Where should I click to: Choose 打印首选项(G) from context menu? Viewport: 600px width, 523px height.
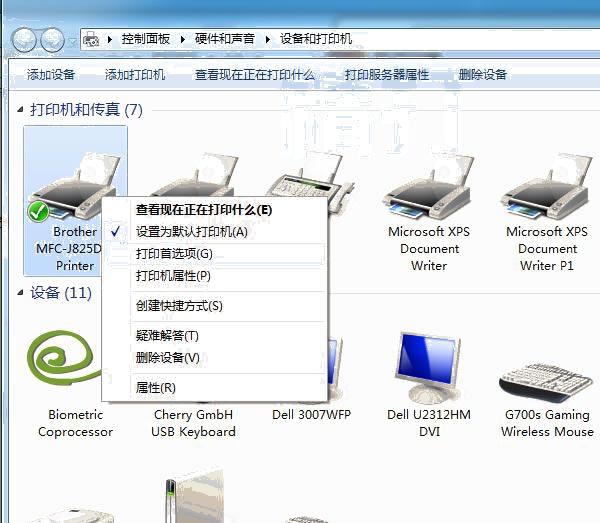click(x=174, y=254)
